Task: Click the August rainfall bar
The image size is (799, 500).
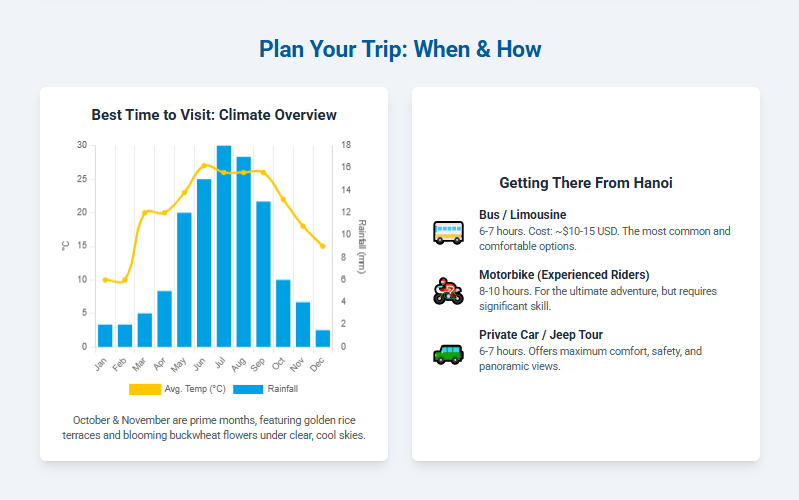Action: (x=244, y=252)
